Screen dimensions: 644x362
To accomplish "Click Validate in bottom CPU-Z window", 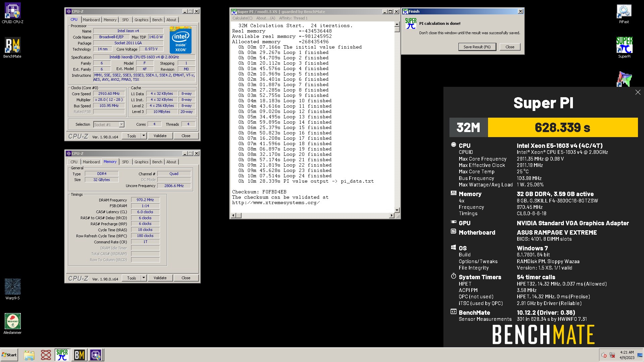I will 160,278.
